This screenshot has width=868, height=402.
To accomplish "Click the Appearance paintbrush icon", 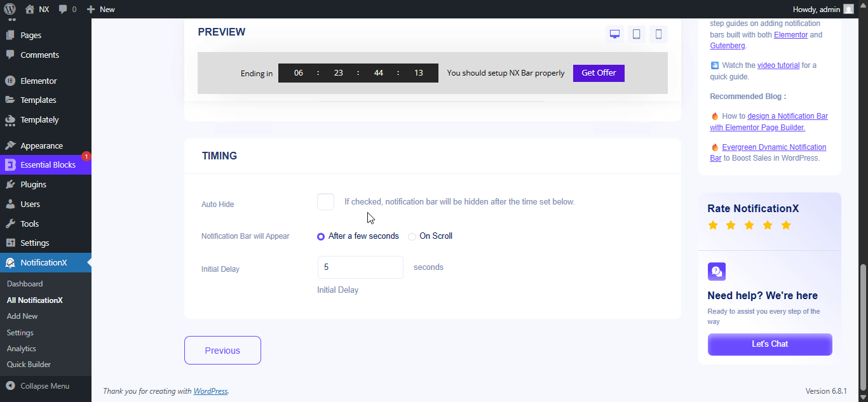I will 10,145.
